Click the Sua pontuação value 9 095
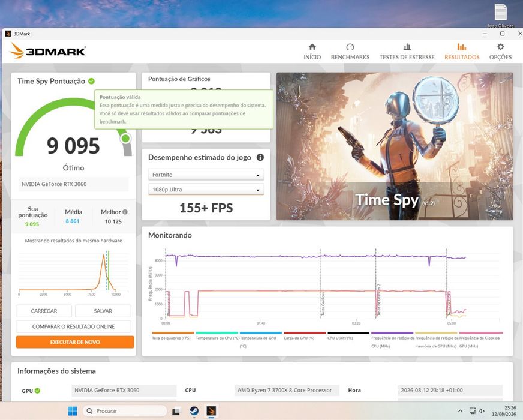This screenshot has width=523, height=420. [x=32, y=224]
